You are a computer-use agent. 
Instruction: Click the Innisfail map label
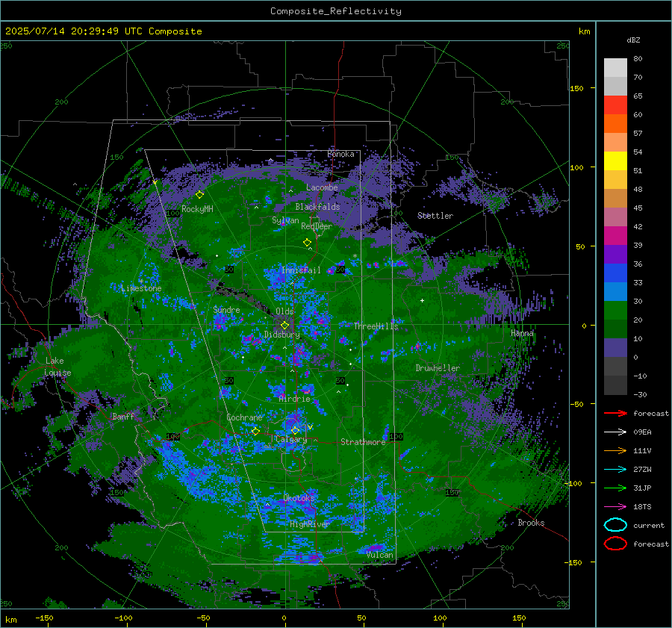(x=301, y=270)
